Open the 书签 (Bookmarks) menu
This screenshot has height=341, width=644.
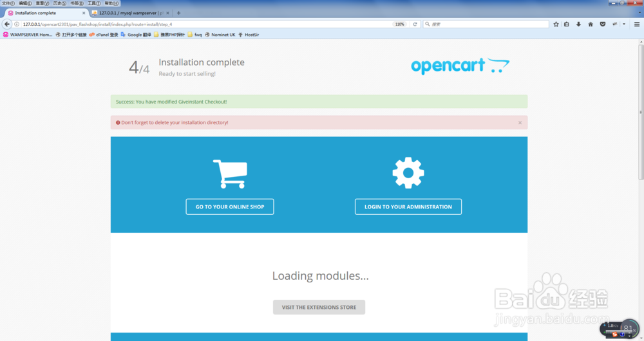(x=77, y=3)
